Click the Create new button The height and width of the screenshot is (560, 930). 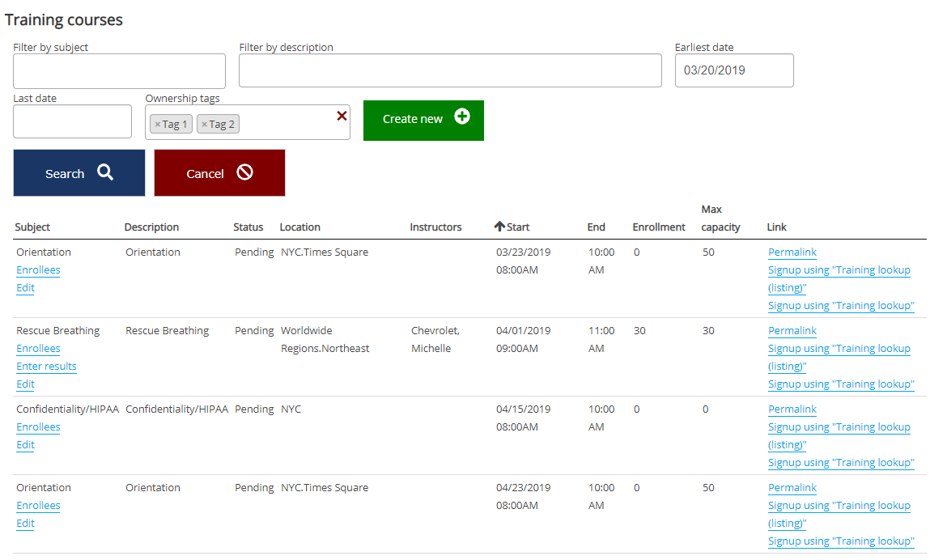423,120
